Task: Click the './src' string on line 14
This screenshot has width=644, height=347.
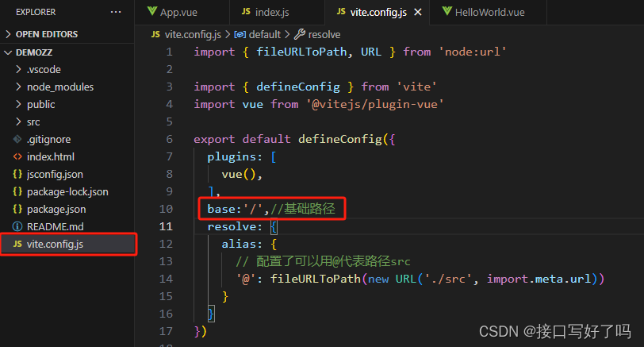Action: 448,280
